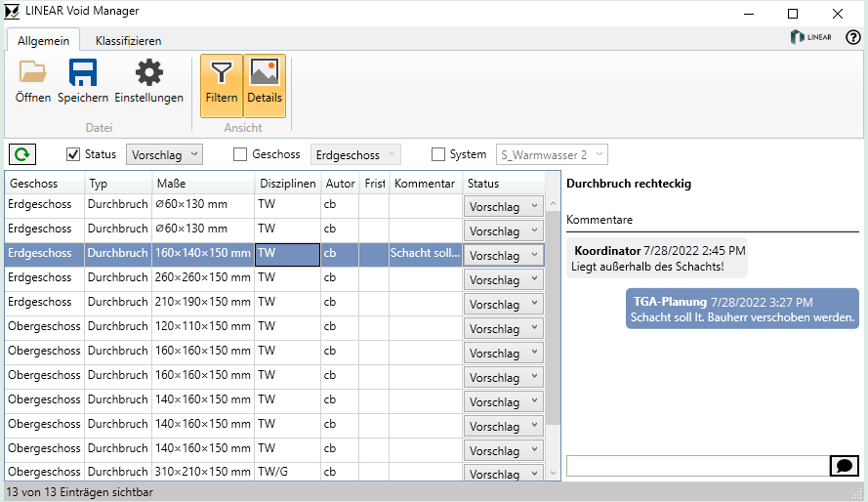
Task: Select the 120×110×150 mm cell
Action: click(x=203, y=326)
